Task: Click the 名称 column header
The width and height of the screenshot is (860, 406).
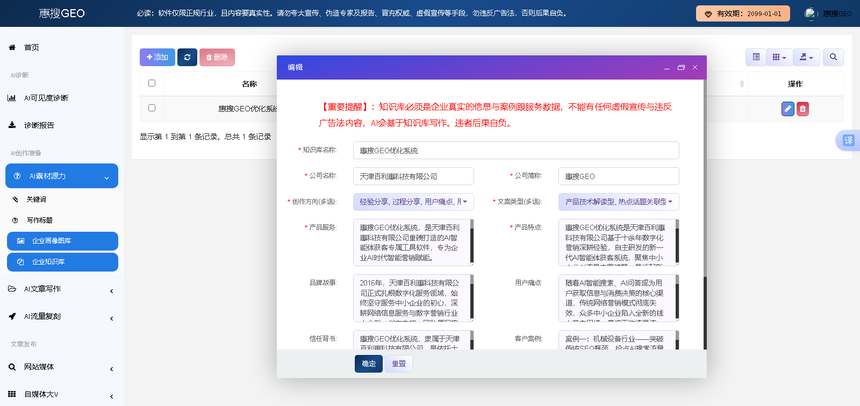Action: coord(249,84)
